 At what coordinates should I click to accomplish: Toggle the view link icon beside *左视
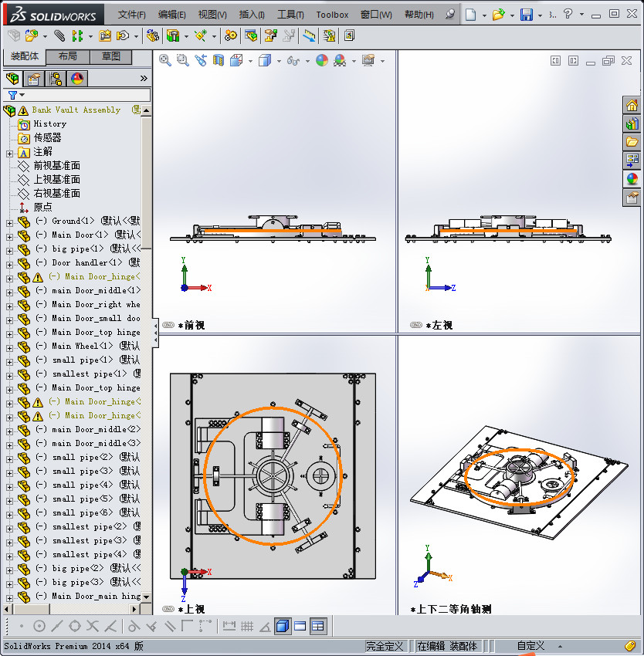click(x=416, y=325)
